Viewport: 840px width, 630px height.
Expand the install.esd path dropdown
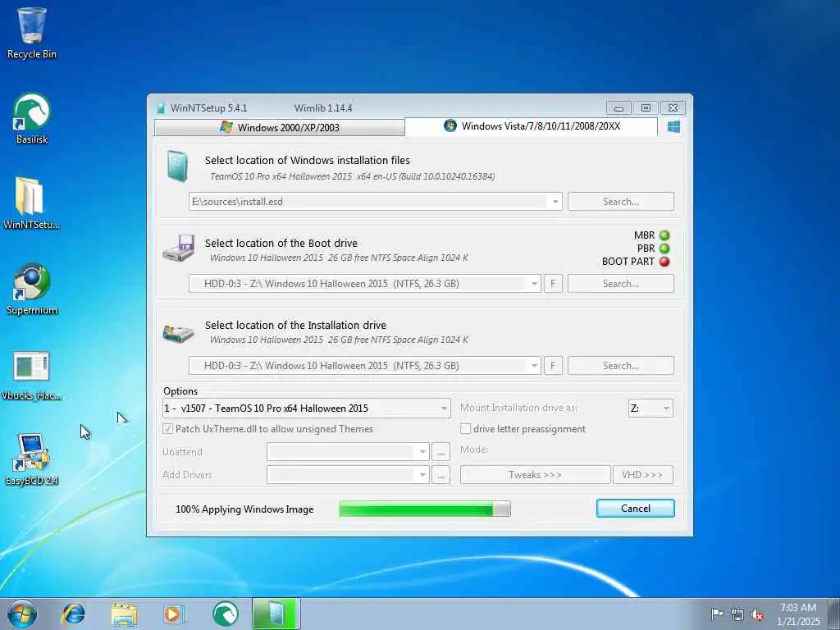point(555,202)
